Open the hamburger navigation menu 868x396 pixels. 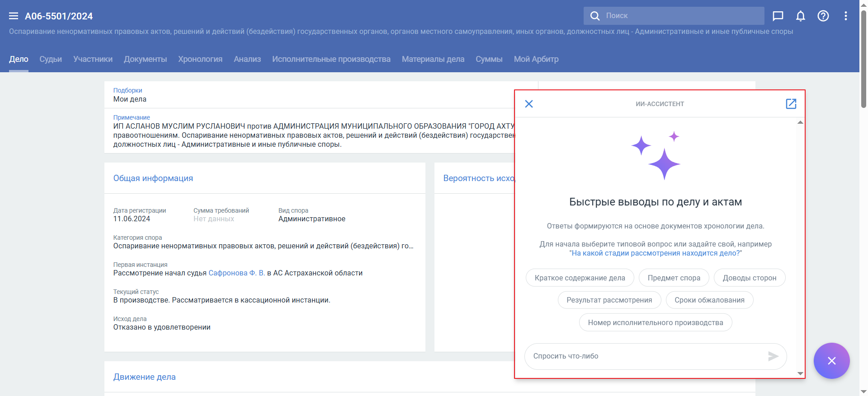tap(14, 16)
